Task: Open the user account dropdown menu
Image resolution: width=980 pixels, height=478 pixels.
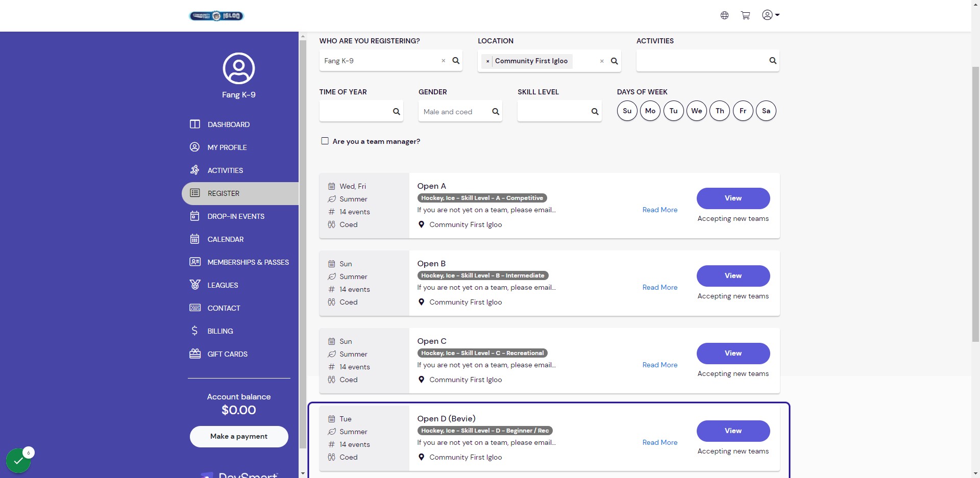Action: pyautogui.click(x=771, y=15)
